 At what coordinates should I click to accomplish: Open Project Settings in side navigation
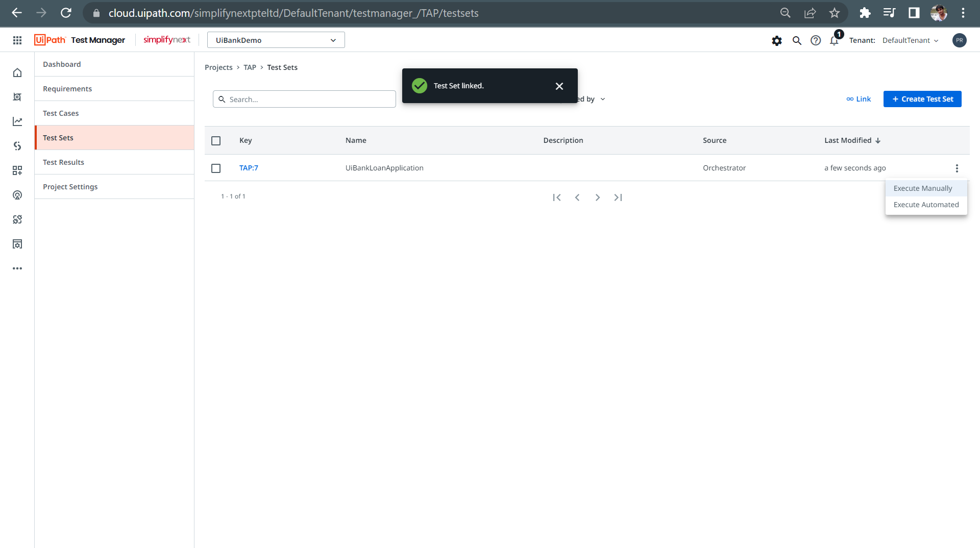(114, 187)
